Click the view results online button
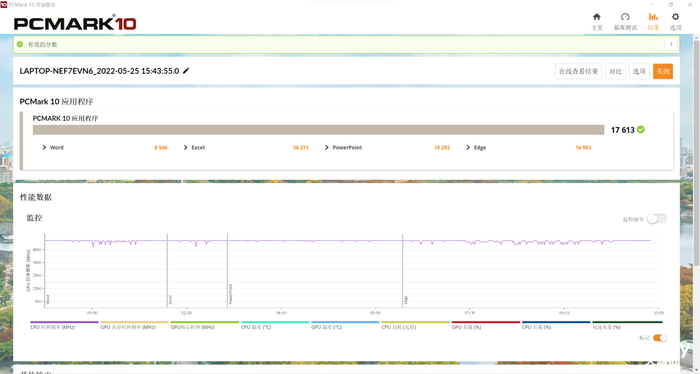Screen dimensions: 700x374 (x=578, y=71)
